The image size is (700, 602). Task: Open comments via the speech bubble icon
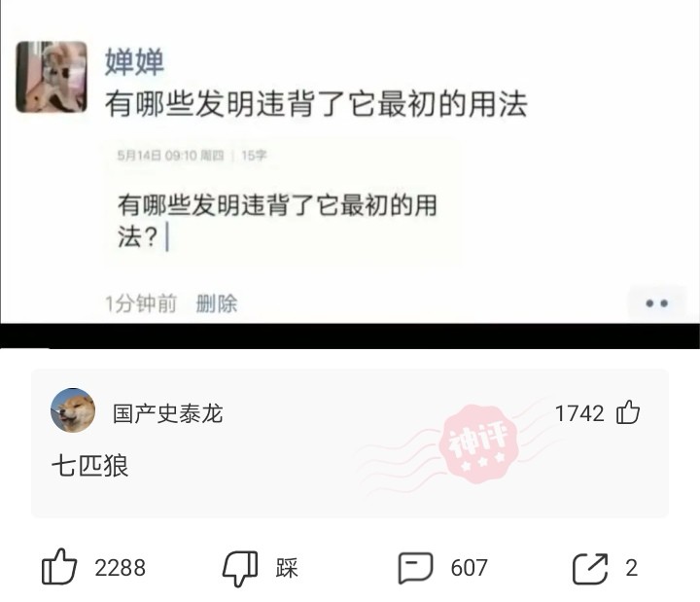coord(415,568)
